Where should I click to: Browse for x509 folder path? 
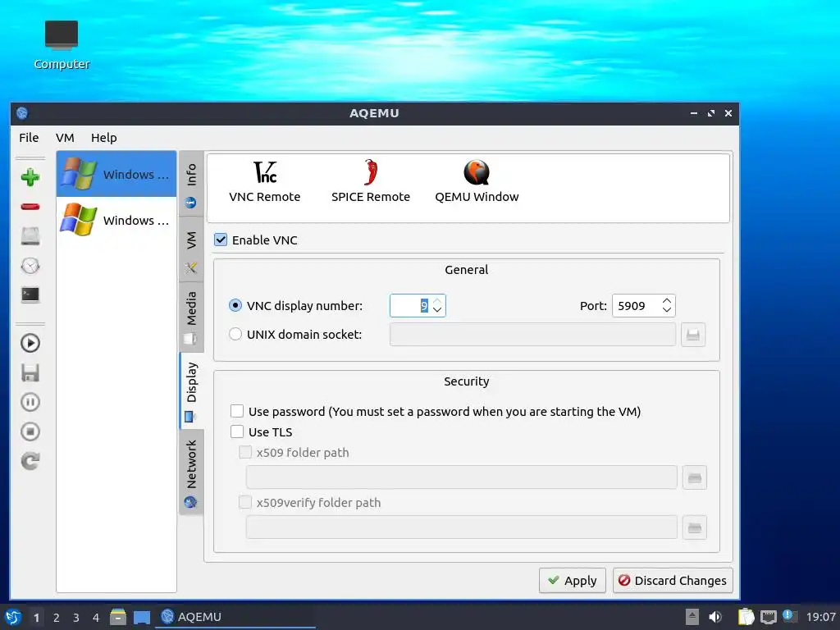[695, 478]
